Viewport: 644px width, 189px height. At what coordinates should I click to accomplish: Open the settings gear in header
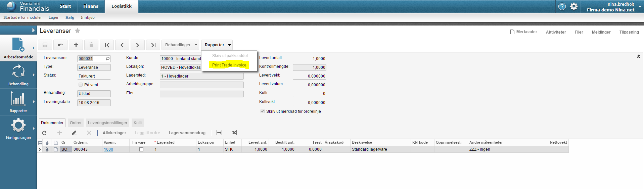click(574, 6)
